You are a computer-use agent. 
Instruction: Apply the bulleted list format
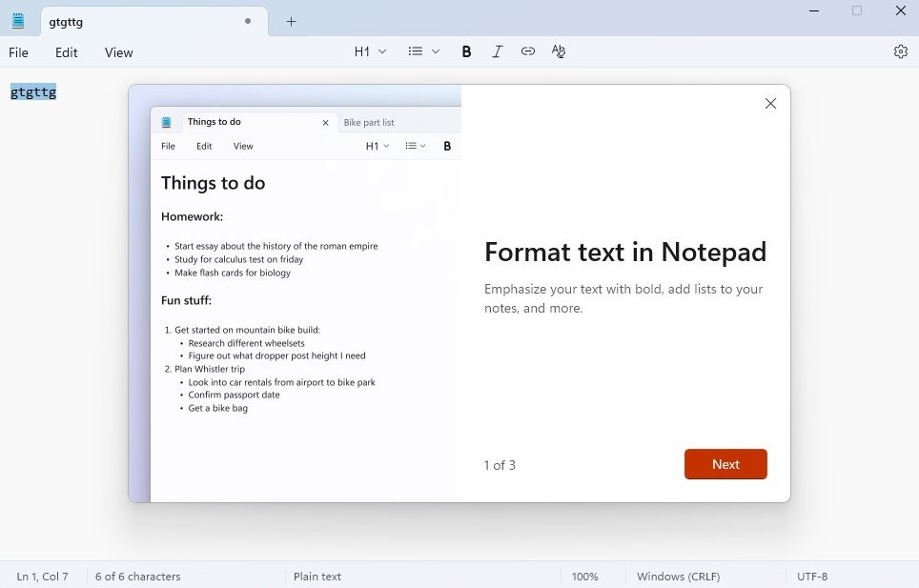click(x=416, y=51)
